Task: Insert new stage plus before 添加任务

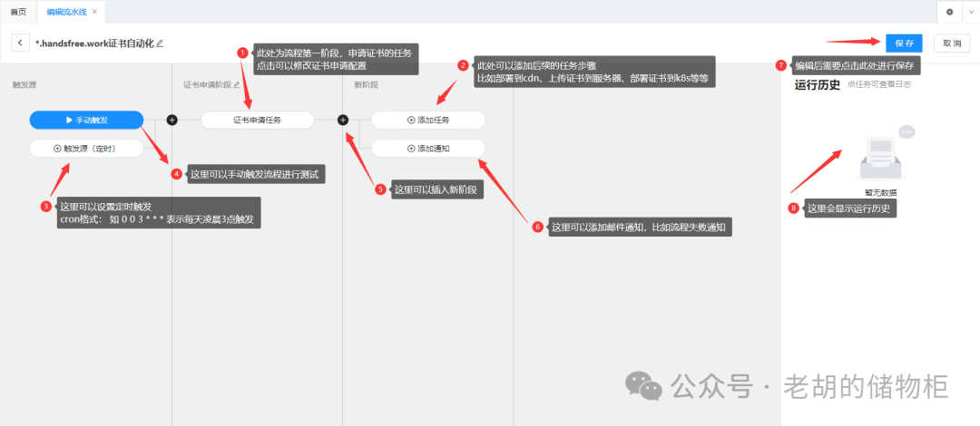Action: (x=342, y=120)
